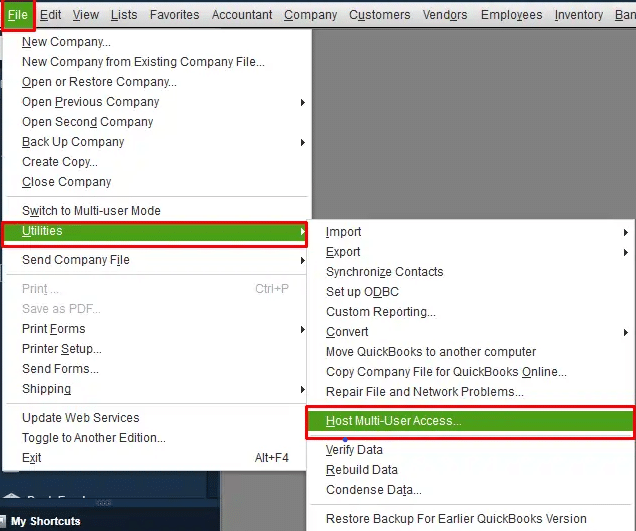The height and width of the screenshot is (531, 636).
Task: Choose New Company... from File menu
Action: click(155, 42)
